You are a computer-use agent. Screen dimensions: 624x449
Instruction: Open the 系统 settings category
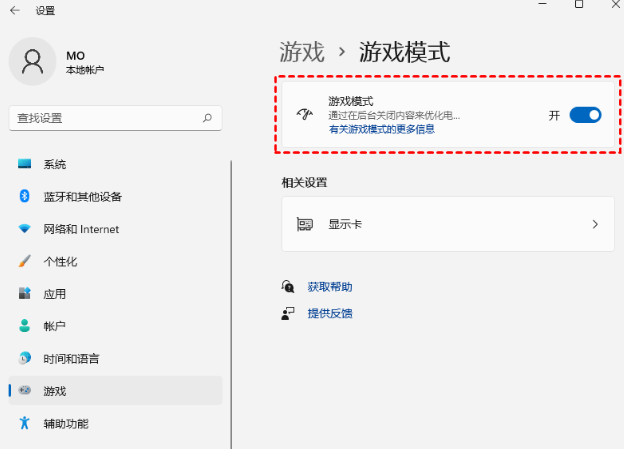(115, 164)
